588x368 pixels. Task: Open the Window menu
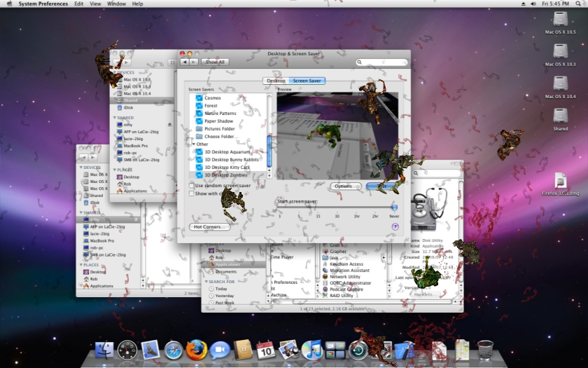(x=116, y=4)
